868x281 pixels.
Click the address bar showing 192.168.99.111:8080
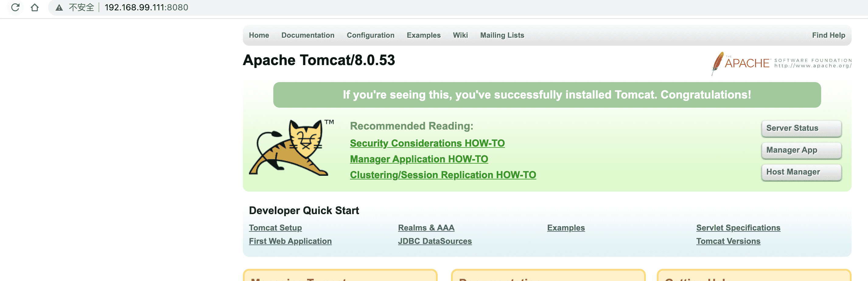tap(146, 7)
